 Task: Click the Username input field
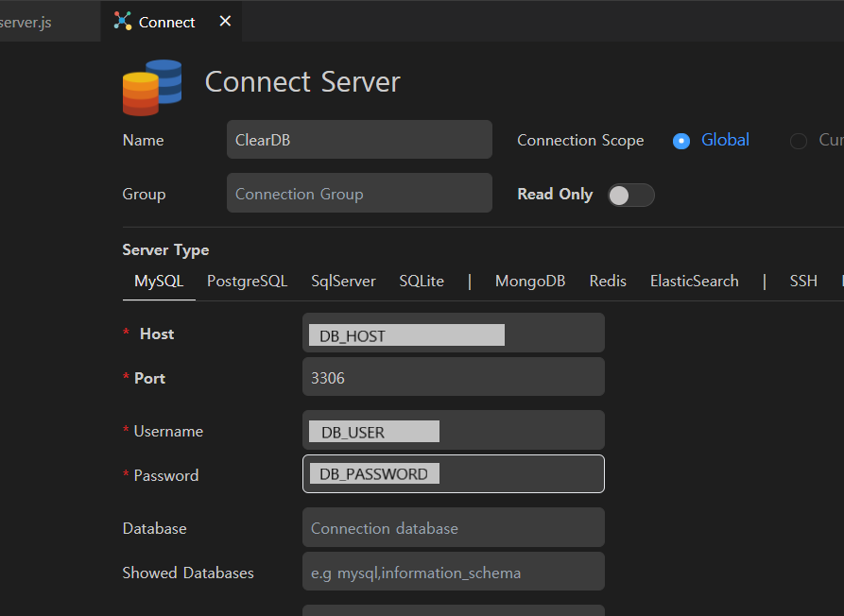[x=454, y=431]
